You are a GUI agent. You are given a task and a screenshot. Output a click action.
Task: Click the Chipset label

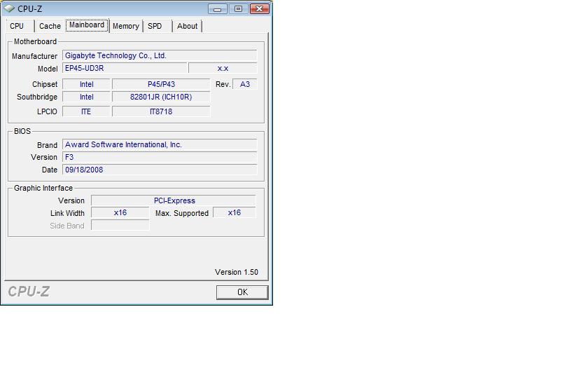(45, 84)
